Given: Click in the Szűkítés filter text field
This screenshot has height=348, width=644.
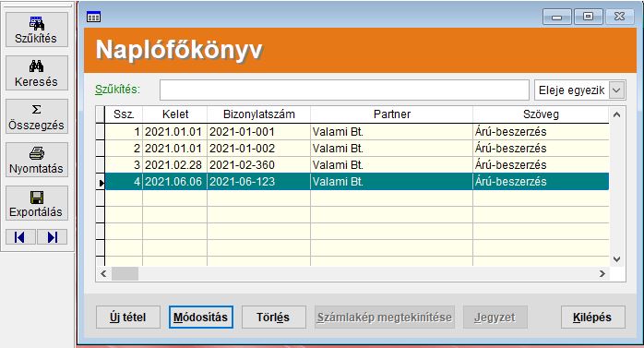Looking at the screenshot, I should tap(344, 90).
